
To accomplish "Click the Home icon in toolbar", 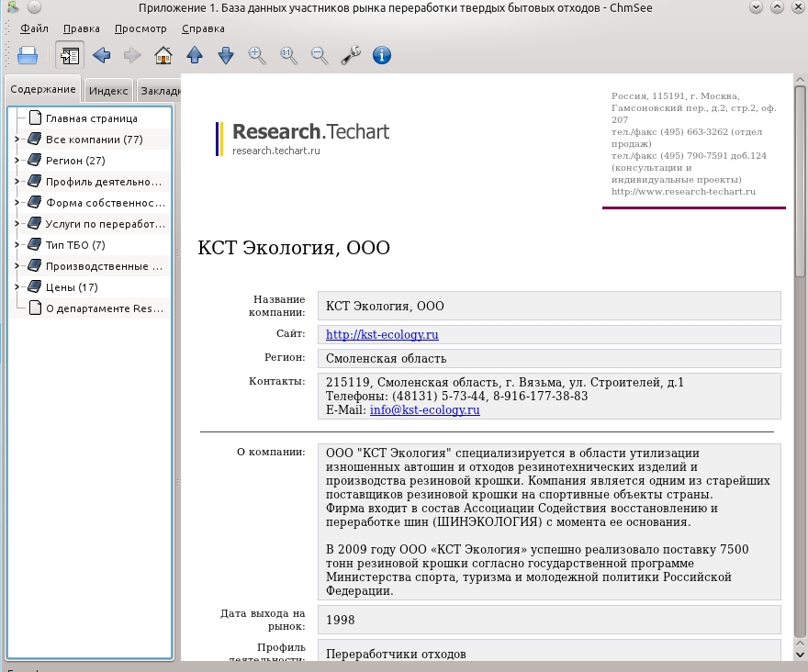I will click(163, 55).
